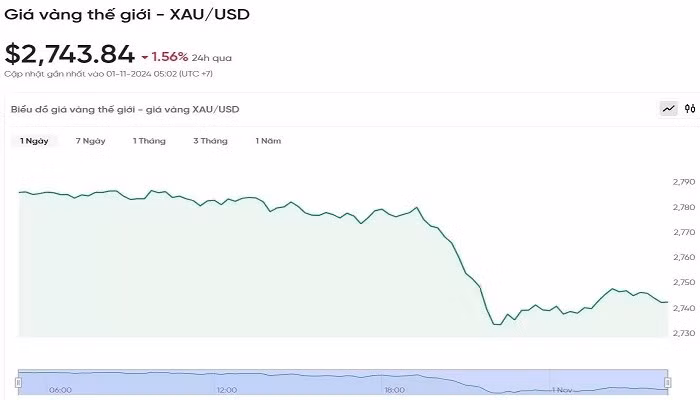Click the Cập nhật gần nhất timestamp text
Screen dimensions: 700x400
click(x=108, y=74)
